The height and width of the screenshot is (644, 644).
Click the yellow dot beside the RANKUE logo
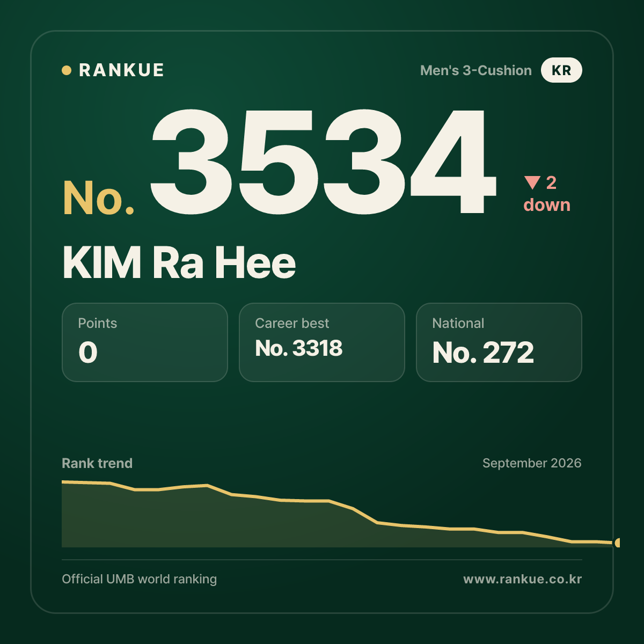click(x=67, y=70)
